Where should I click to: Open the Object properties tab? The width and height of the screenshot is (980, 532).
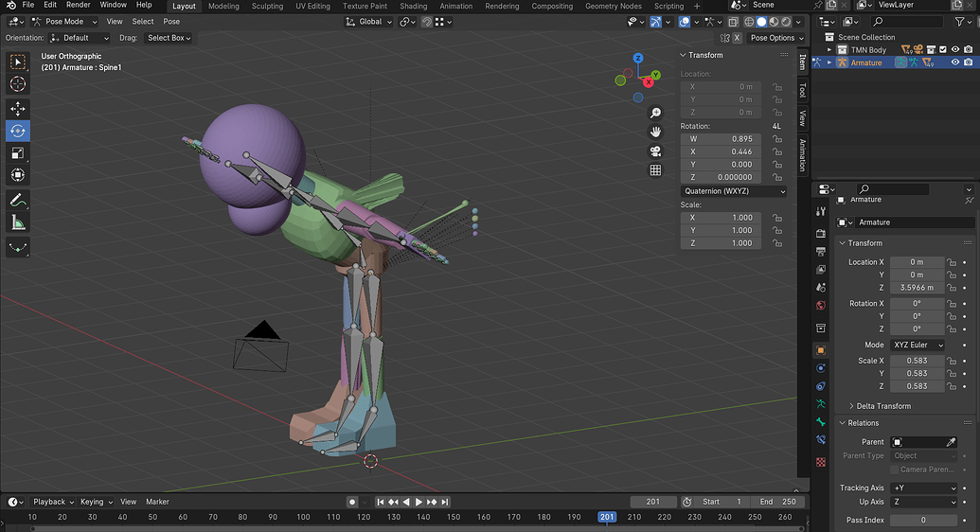click(821, 350)
